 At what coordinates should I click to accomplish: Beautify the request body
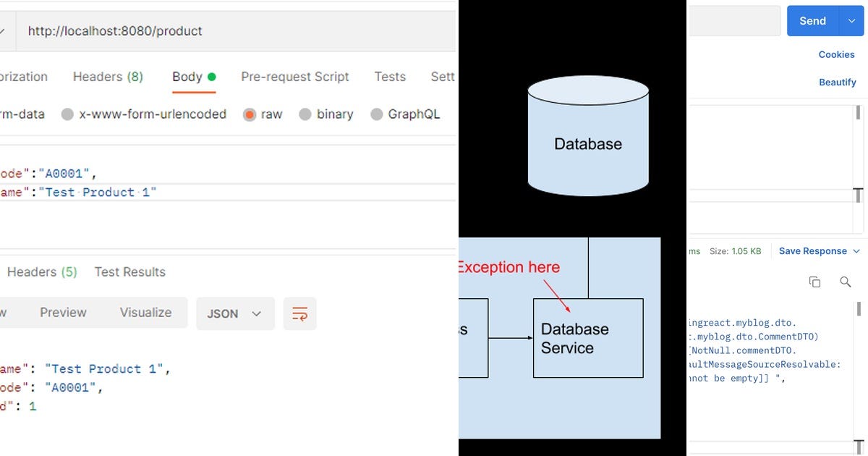click(838, 82)
